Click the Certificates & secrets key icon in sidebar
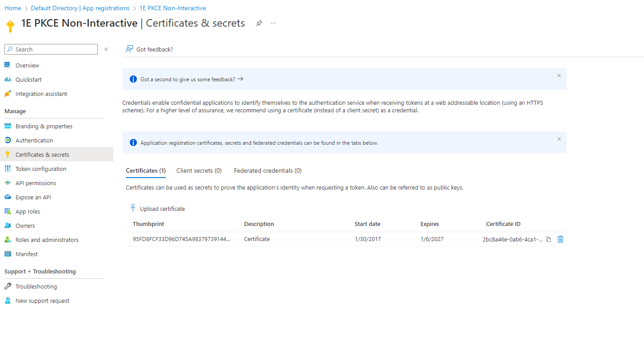This screenshot has height=364, width=644. [7, 154]
